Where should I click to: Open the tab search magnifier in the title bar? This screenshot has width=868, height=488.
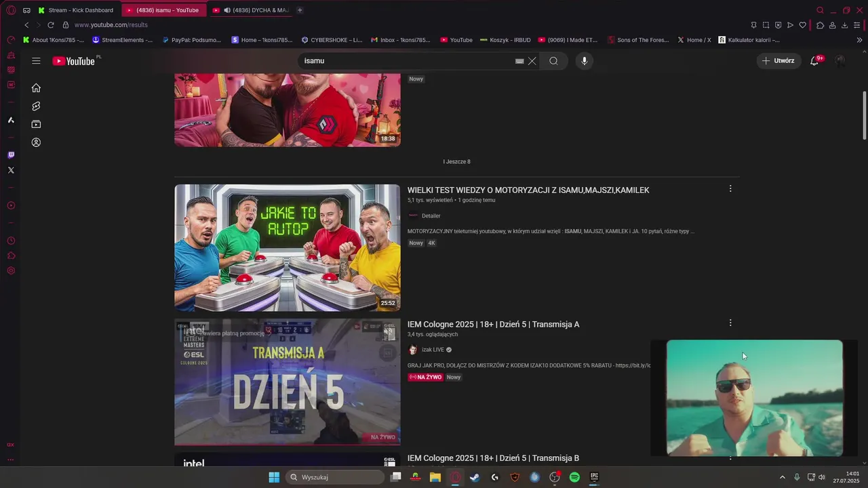[x=820, y=10]
